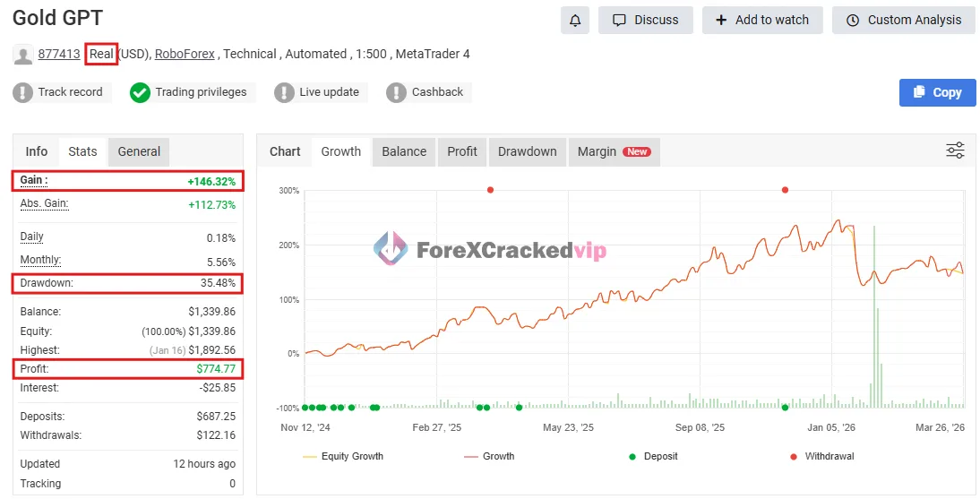
Task: Click the Balance value $1,339.86
Action: pyautogui.click(x=212, y=312)
